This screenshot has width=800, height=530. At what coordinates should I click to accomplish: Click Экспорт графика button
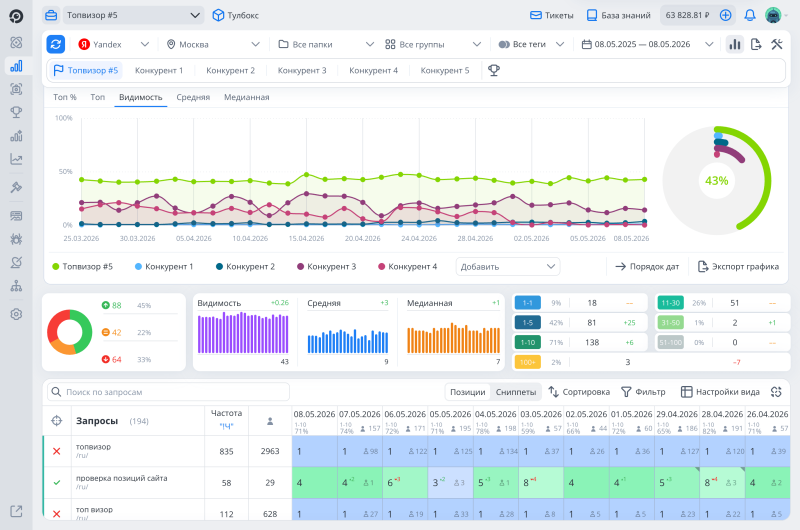738,266
